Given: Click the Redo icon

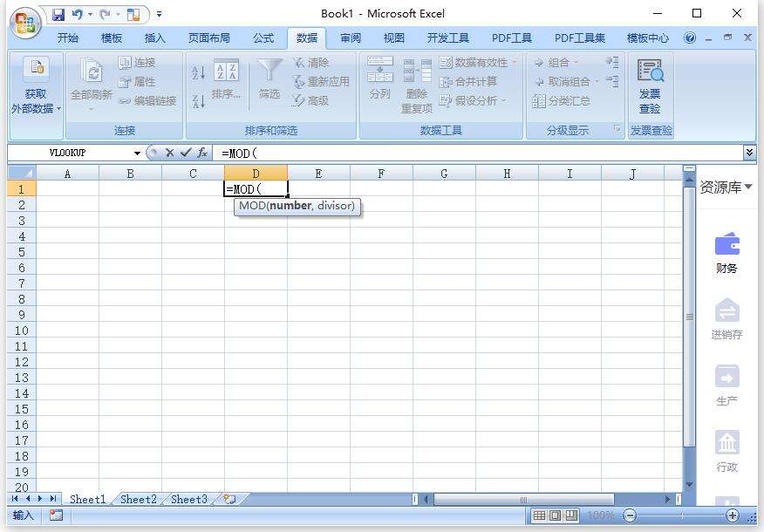Looking at the screenshot, I should pyautogui.click(x=105, y=15).
